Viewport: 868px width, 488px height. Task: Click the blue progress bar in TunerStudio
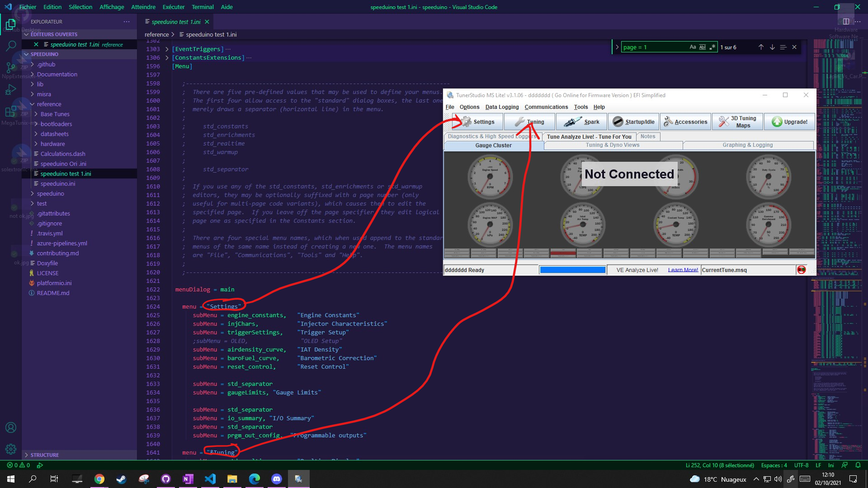(572, 270)
